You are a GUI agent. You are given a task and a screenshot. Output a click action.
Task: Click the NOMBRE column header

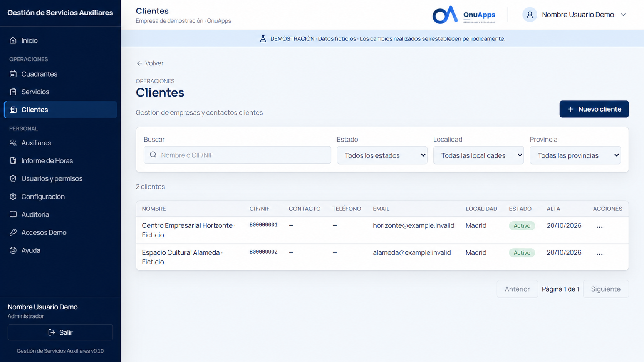(x=154, y=209)
